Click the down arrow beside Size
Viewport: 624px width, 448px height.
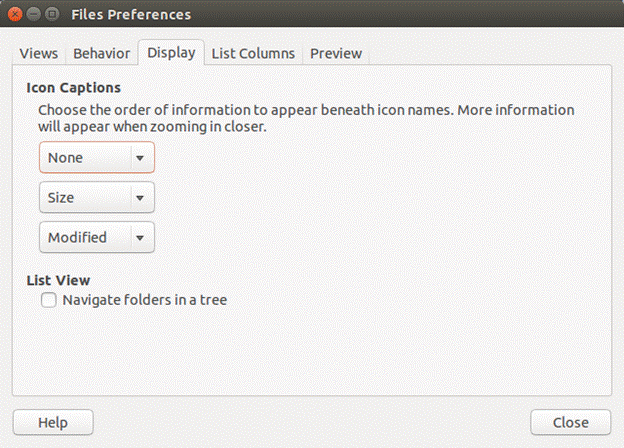(x=141, y=198)
